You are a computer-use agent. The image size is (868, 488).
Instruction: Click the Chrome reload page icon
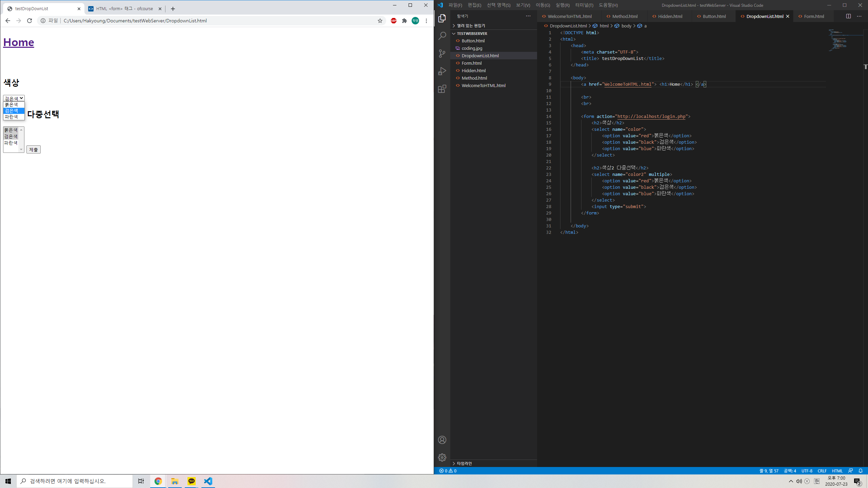coord(29,21)
